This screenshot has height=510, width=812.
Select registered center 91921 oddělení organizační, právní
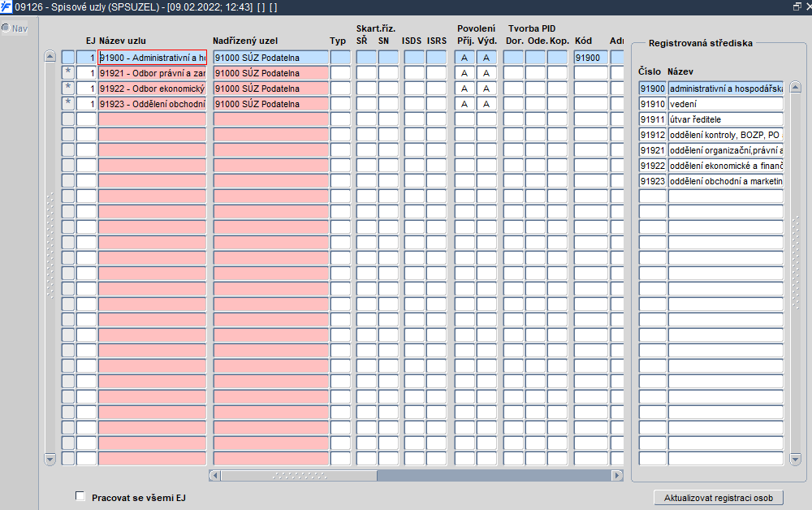coord(725,151)
